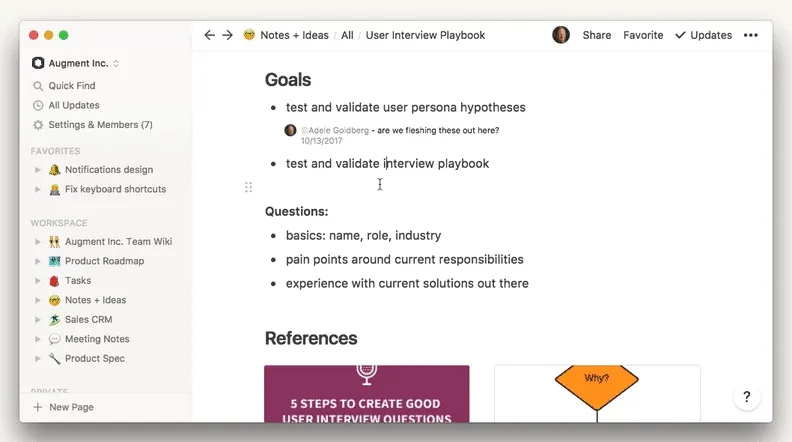Click the Fix keyboard shortcuts emoji icon

pyautogui.click(x=55, y=189)
